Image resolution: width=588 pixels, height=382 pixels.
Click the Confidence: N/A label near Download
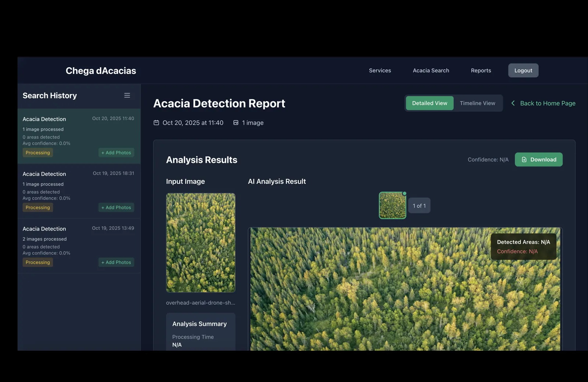click(488, 160)
